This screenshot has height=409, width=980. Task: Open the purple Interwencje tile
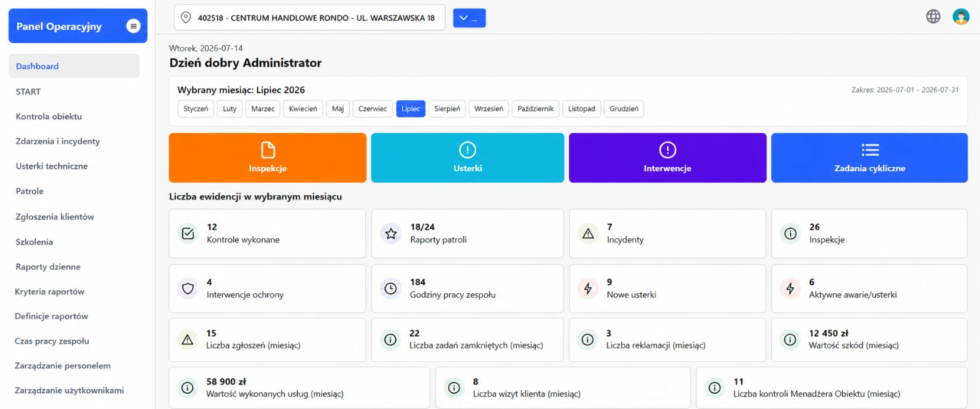click(667, 158)
